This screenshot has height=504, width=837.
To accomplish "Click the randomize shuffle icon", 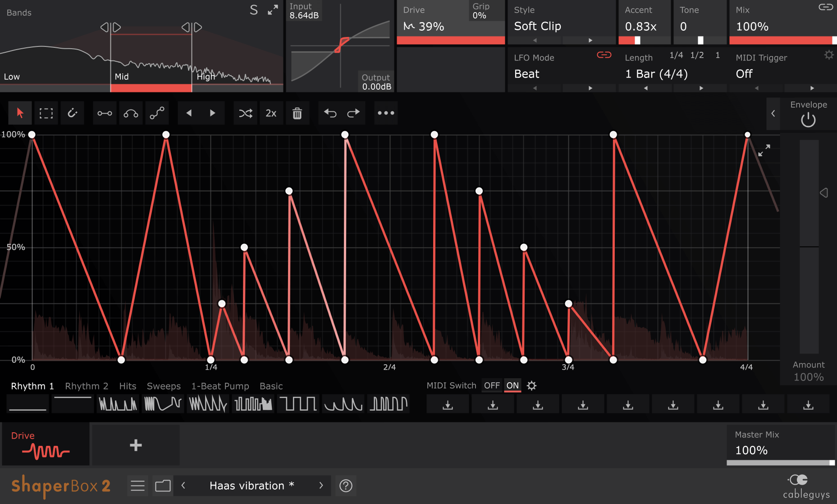I will point(245,113).
